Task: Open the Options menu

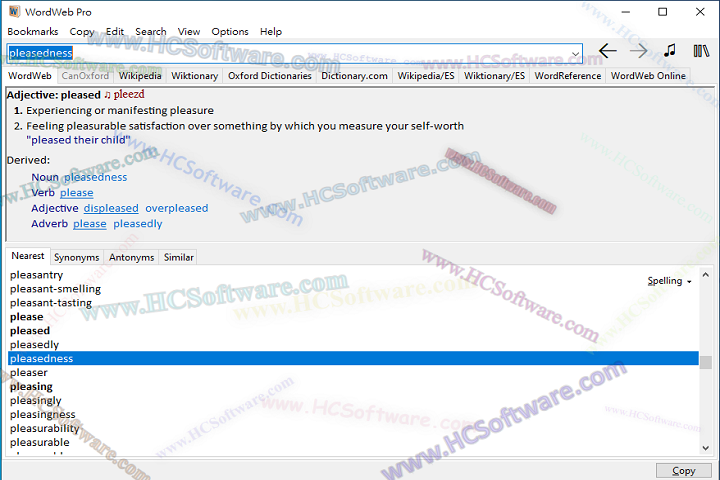Action: [x=230, y=32]
